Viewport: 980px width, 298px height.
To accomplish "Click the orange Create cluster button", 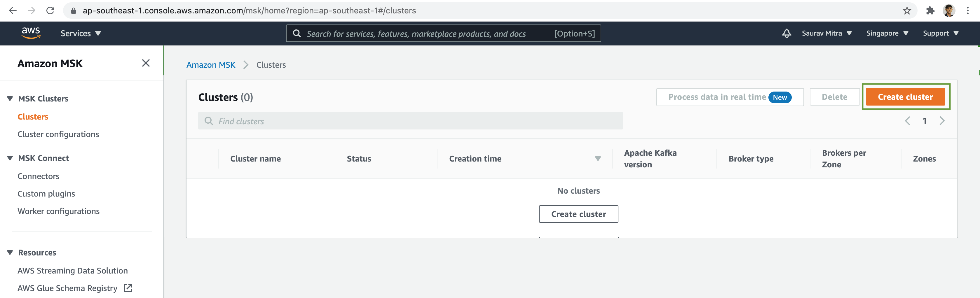I will click(905, 97).
